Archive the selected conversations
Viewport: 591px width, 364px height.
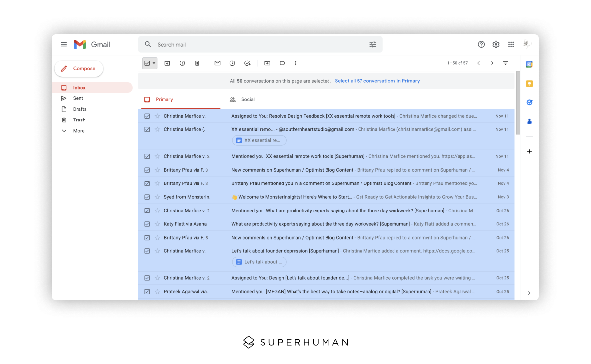(x=167, y=63)
